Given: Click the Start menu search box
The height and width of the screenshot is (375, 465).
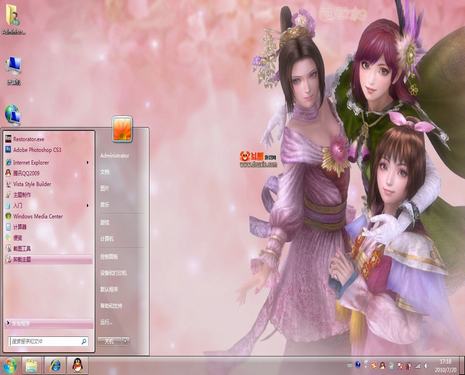Looking at the screenshot, I should [x=48, y=341].
